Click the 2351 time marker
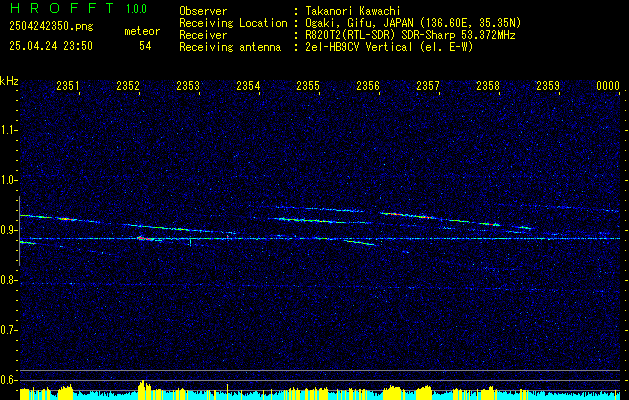Viewport: 629px width, 400px height. 68,85
